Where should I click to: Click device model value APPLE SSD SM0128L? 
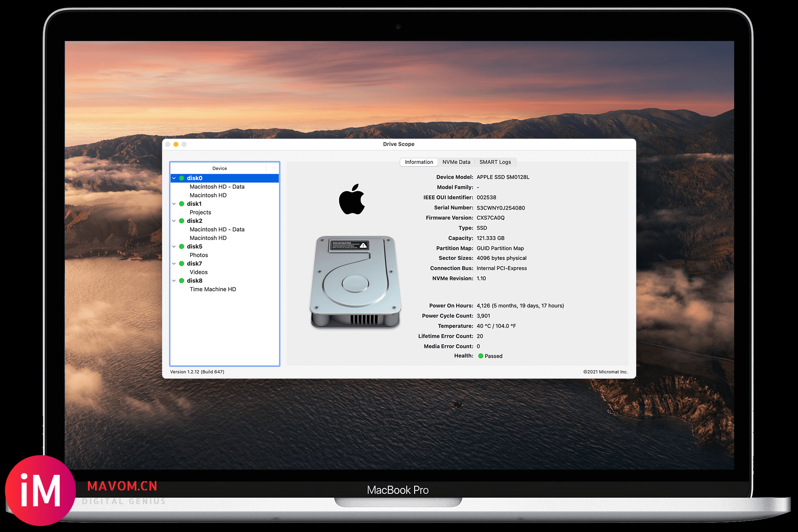point(503,177)
